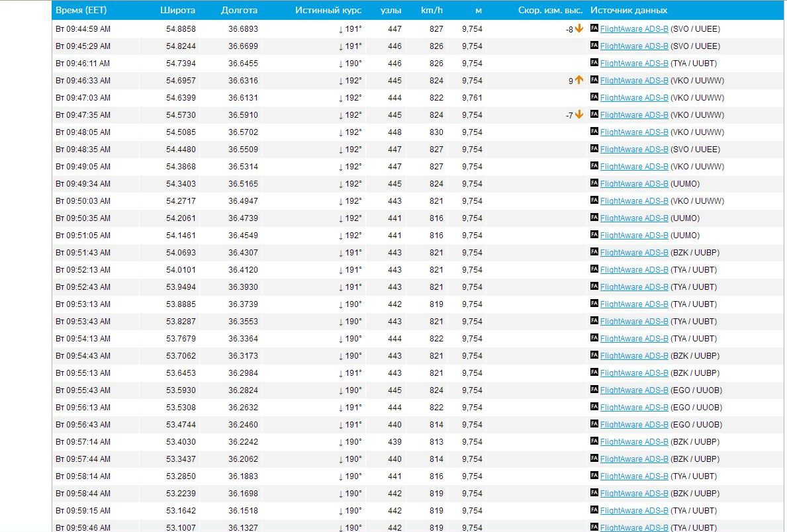Click the "Истинный курс" column header

tap(328, 11)
